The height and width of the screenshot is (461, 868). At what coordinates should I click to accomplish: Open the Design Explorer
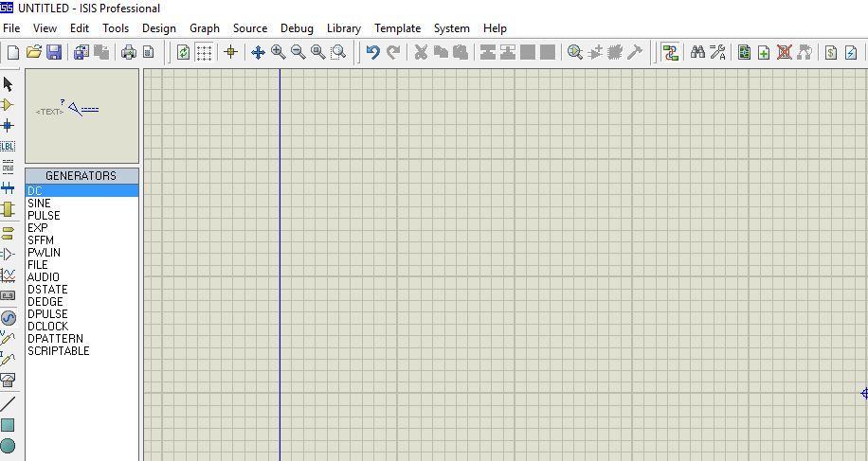[x=744, y=52]
